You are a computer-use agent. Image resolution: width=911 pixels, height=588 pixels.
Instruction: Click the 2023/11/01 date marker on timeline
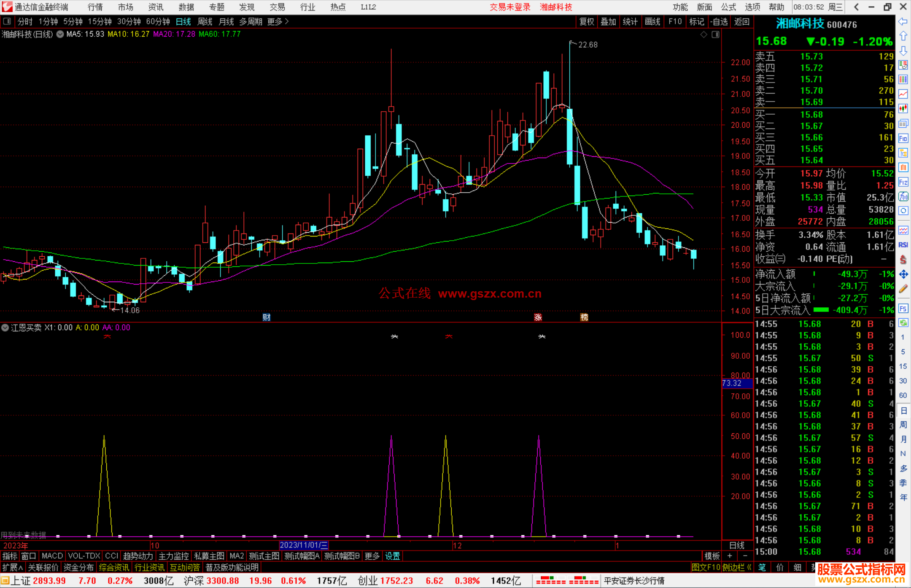(x=304, y=545)
